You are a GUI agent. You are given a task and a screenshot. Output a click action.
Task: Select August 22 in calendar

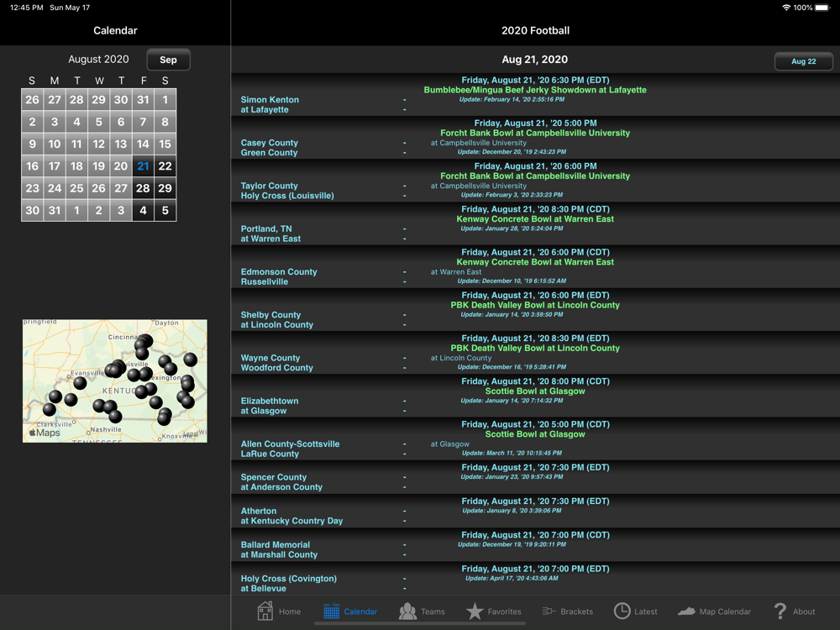(165, 166)
